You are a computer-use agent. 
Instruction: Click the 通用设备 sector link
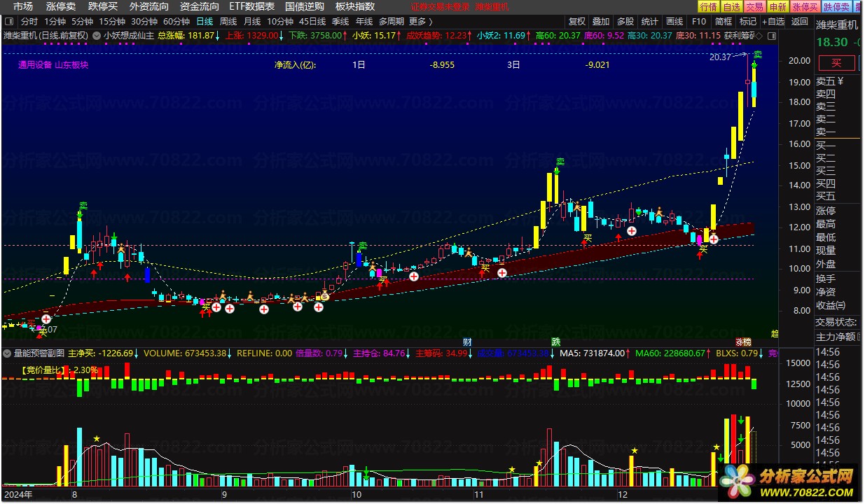coord(35,65)
